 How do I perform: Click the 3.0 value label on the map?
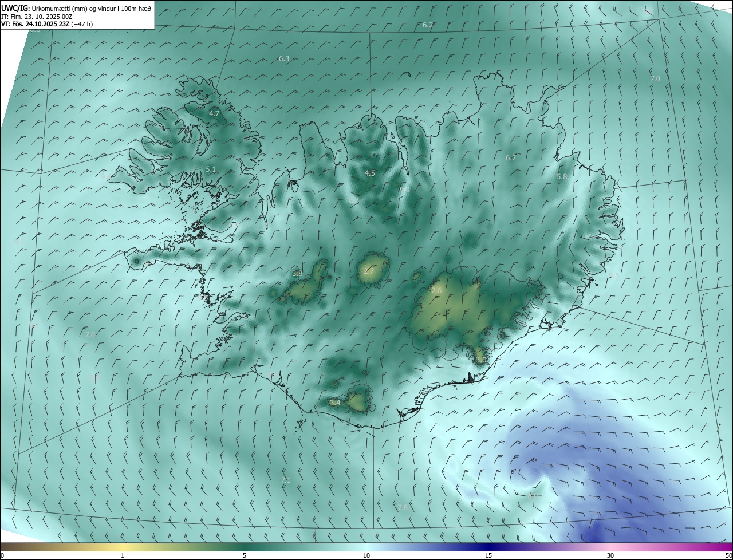point(480,360)
